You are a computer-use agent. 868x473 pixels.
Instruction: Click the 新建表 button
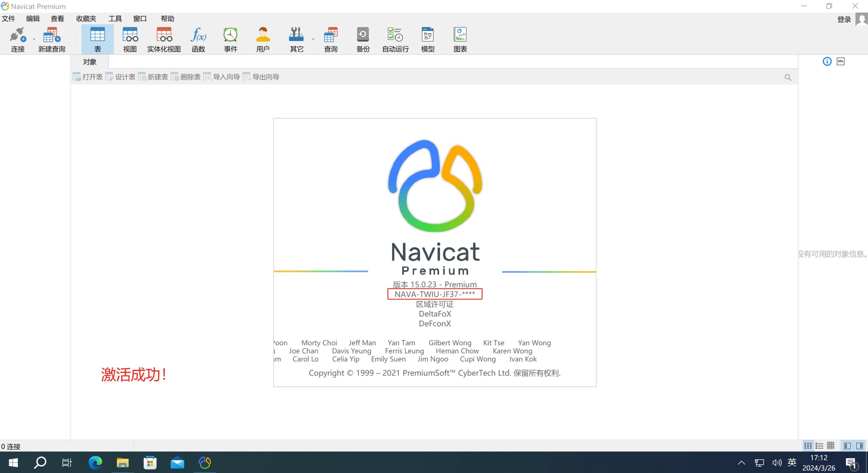click(153, 77)
